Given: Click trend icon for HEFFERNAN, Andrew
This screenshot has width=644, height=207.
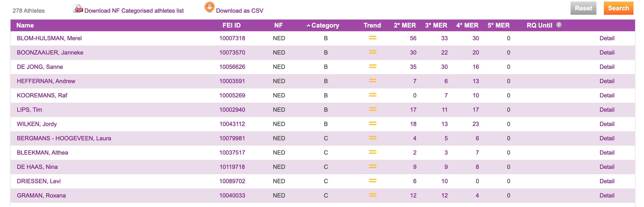Looking at the screenshot, I should (372, 81).
